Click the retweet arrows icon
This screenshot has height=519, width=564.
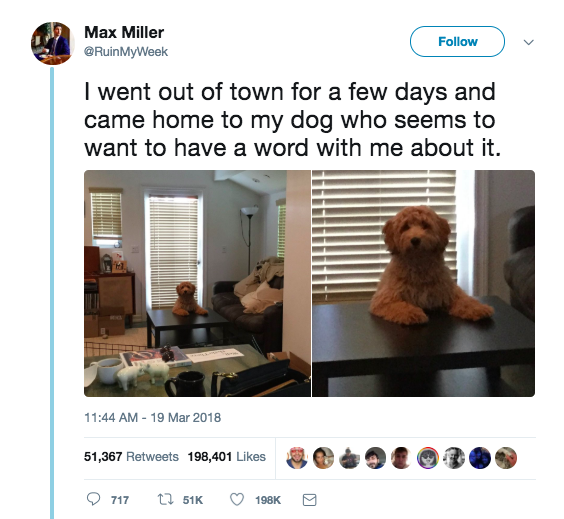point(165,499)
